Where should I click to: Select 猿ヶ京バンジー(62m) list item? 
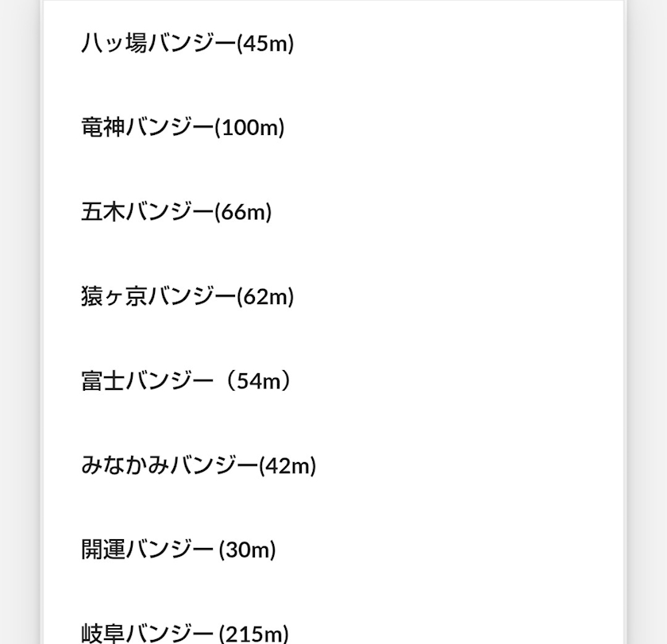tap(187, 296)
